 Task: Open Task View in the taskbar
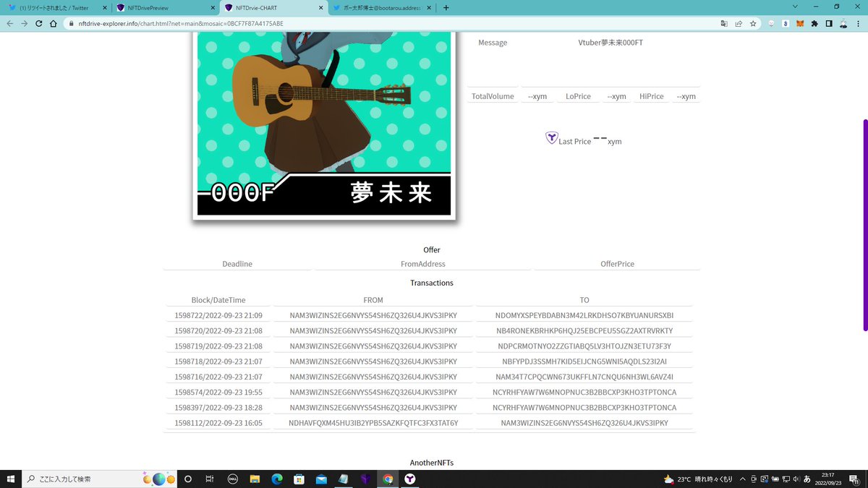tap(210, 479)
